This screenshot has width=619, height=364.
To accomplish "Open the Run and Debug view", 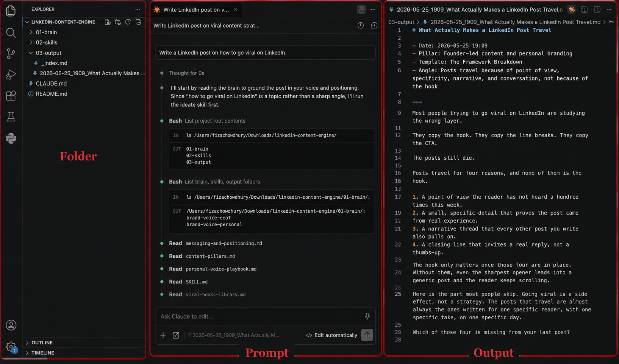I will click(x=11, y=75).
